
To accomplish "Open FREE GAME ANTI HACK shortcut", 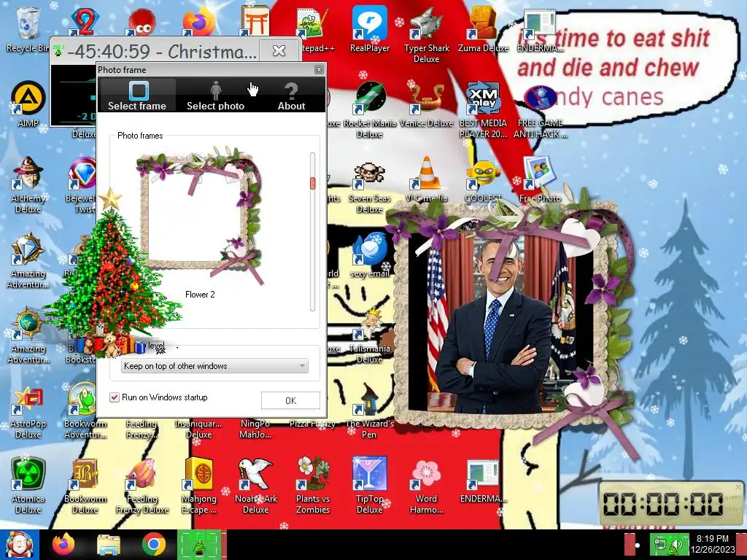I will coord(541,111).
